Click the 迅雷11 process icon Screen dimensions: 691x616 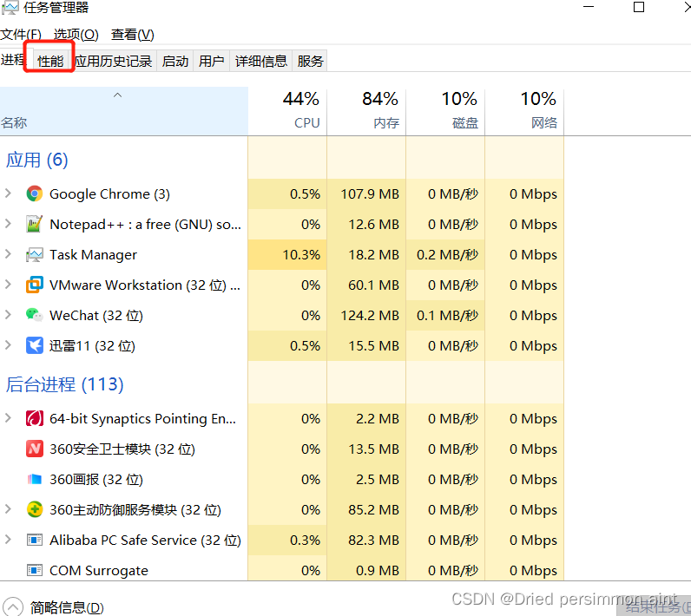[35, 345]
